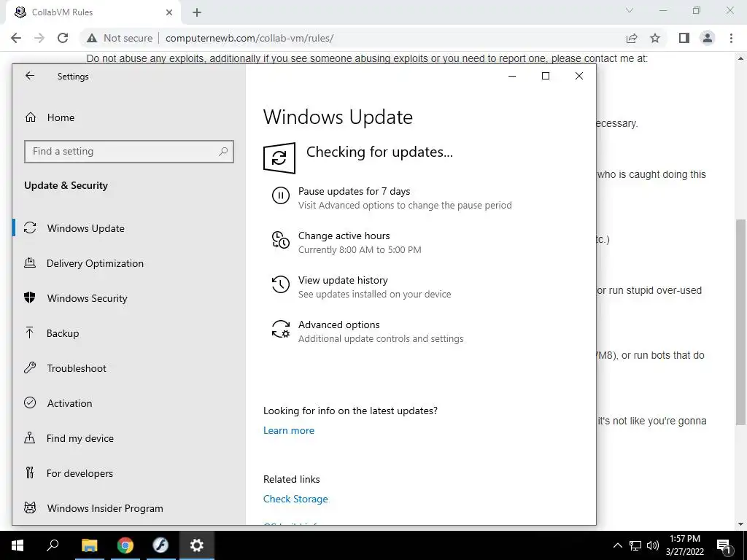Open the Chrome profile avatar
Image resolution: width=747 pixels, height=560 pixels.
coord(708,38)
